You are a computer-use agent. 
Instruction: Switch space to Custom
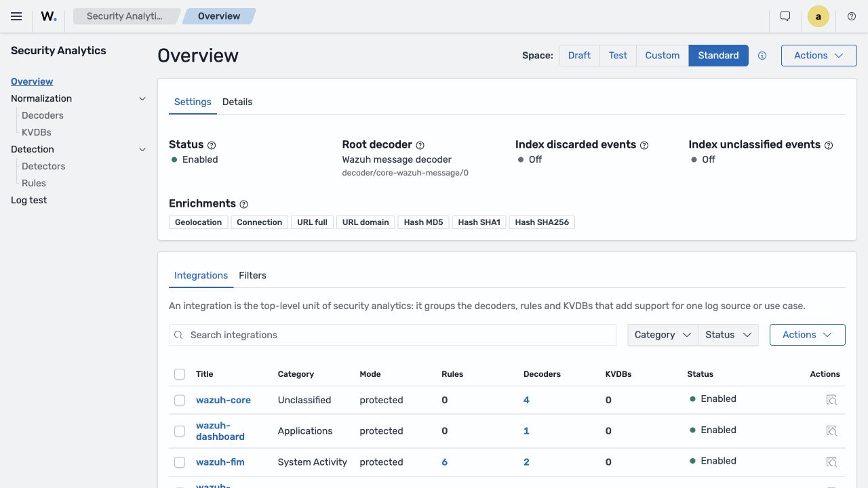(x=663, y=56)
